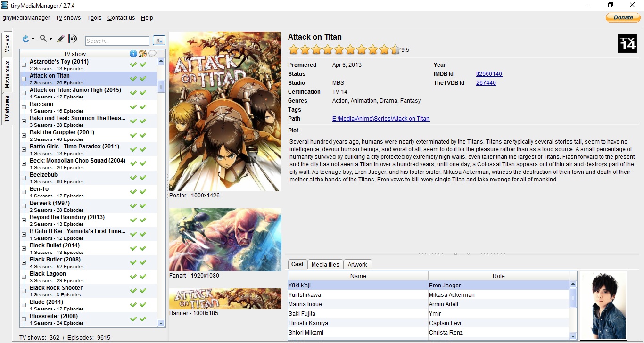Expand the Beyond the Boundary (2013) tree node
The width and height of the screenshot is (644, 343).
[x=24, y=220]
